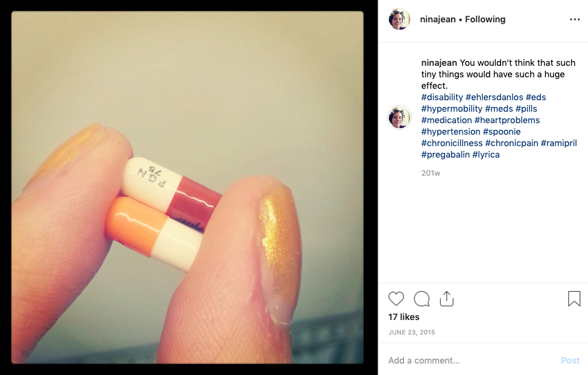The width and height of the screenshot is (588, 375).
Task: Open three-dot more options menu
Action: [x=575, y=19]
